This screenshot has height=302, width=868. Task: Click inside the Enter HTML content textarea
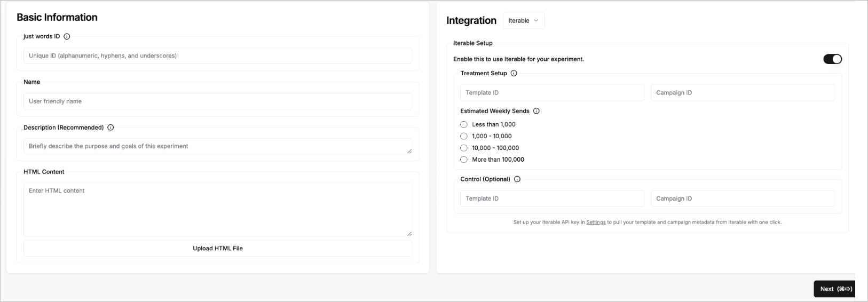(218, 210)
